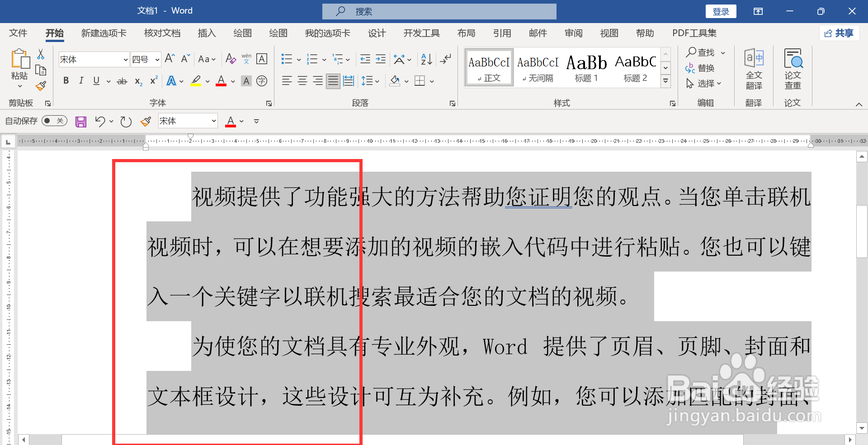Screen dimensions: 868x445
Task: Click the Cut scissors icon
Action: 41,54
